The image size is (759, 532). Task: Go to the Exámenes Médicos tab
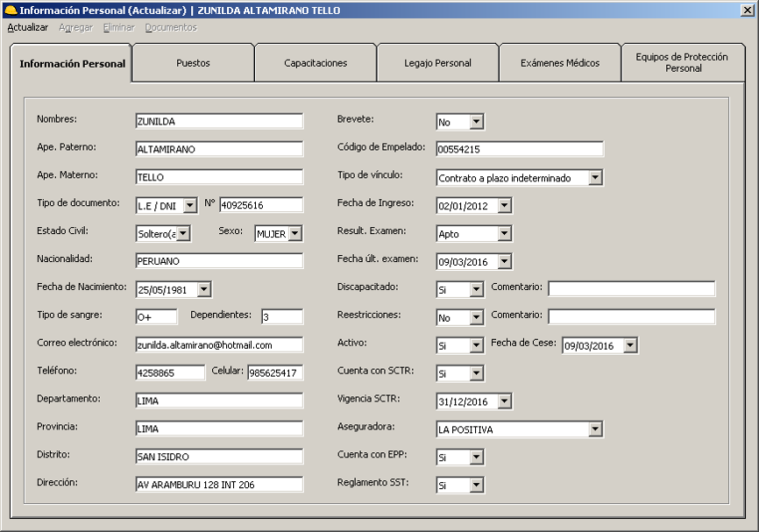[560, 63]
